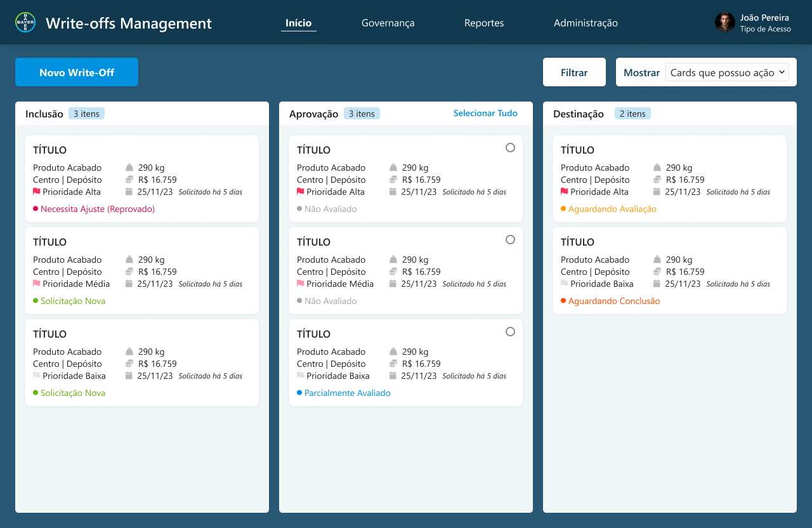Switch to the Administração tab

(x=586, y=23)
